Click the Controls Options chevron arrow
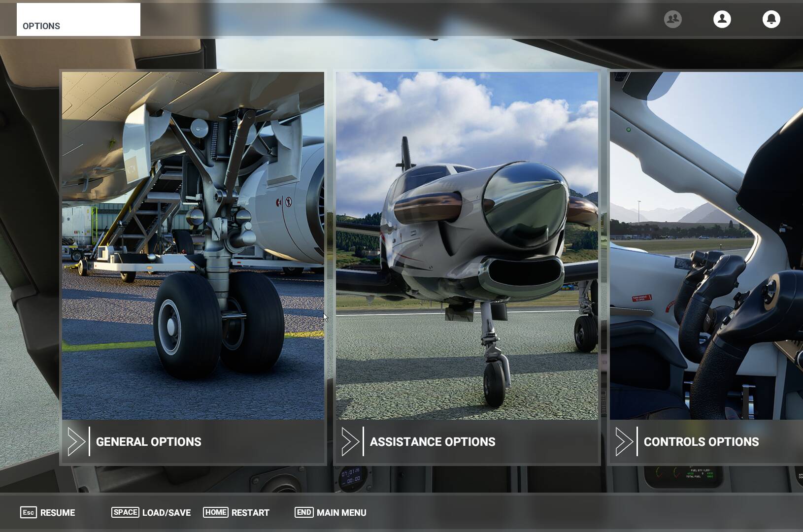The image size is (803, 532). tap(624, 441)
